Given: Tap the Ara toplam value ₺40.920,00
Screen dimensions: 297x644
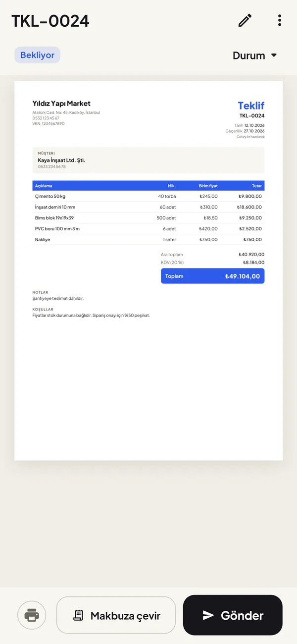Looking at the screenshot, I should click(x=251, y=255).
